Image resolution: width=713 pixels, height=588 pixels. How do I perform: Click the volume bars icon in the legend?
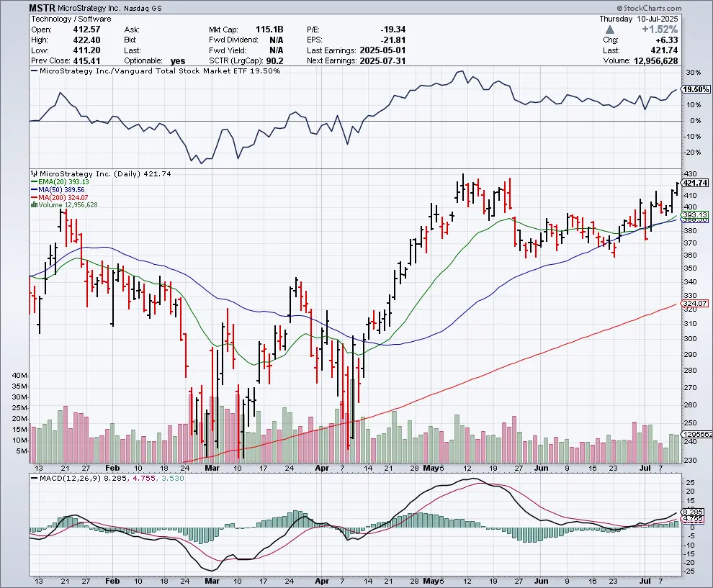coord(34,205)
